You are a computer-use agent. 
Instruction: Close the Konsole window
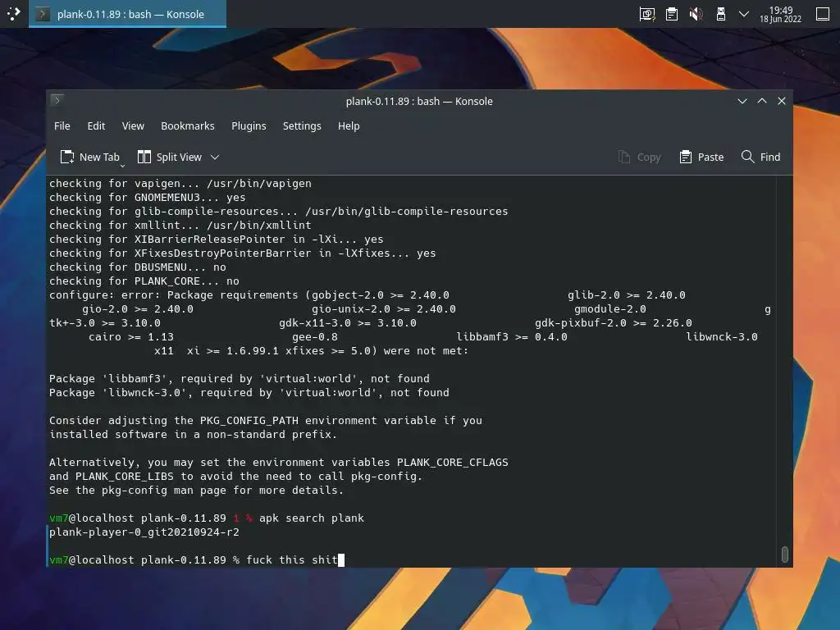point(782,101)
